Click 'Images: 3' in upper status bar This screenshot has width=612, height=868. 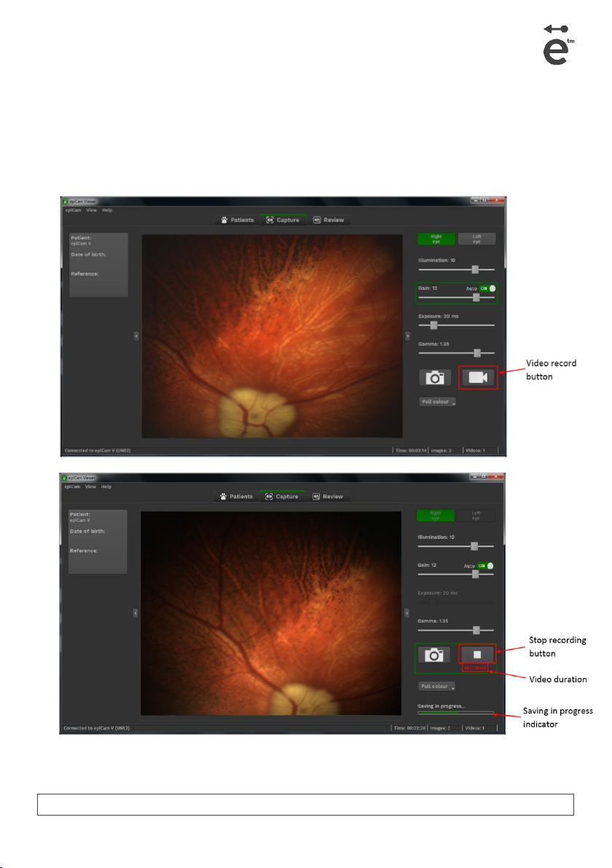click(442, 451)
